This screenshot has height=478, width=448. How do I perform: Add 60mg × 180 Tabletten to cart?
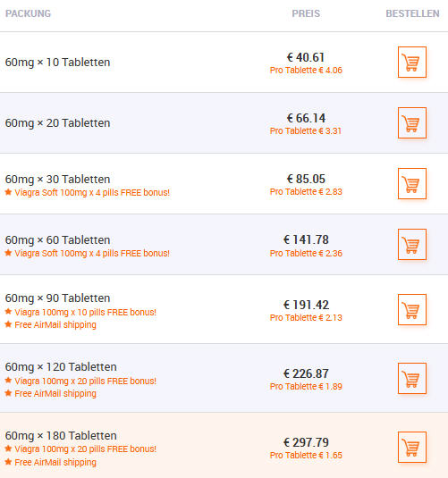[x=412, y=447]
